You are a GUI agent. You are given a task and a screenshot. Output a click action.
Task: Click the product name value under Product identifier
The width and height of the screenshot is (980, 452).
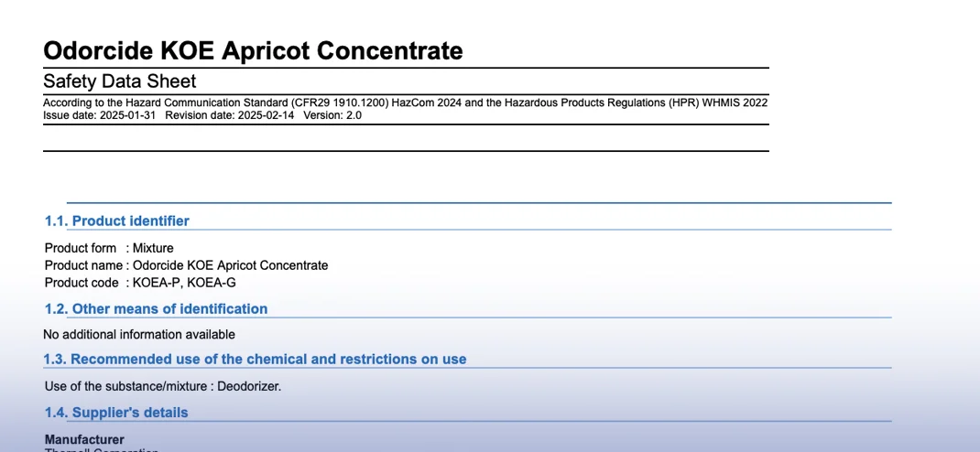point(230,265)
